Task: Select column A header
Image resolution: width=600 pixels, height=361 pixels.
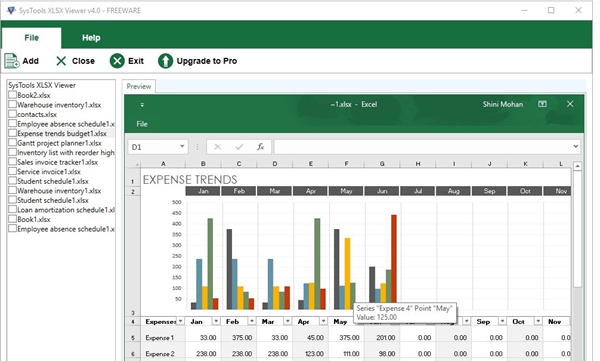Action: click(163, 164)
